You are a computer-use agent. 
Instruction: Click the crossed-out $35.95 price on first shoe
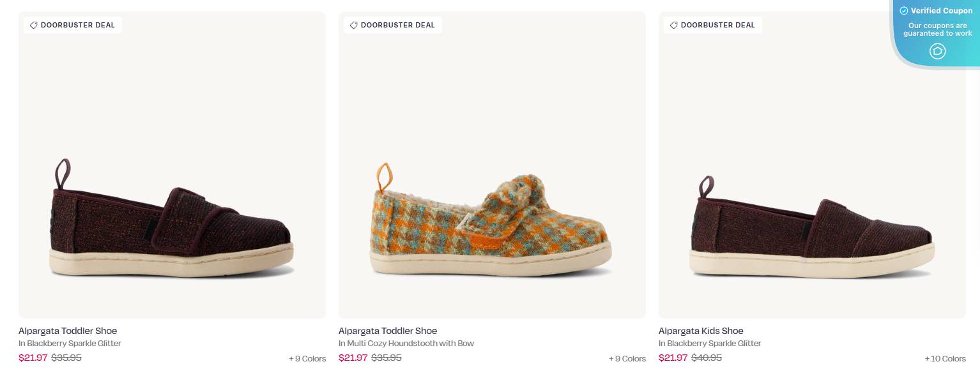coord(66,358)
